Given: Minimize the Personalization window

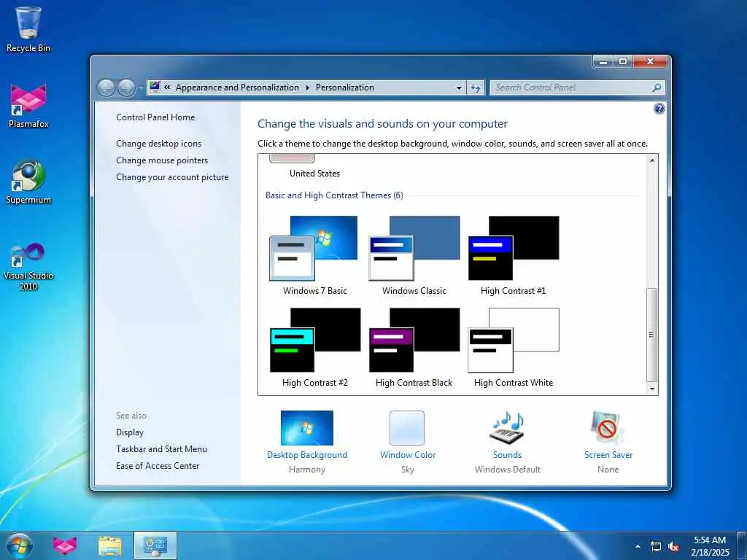Looking at the screenshot, I should 603,61.
